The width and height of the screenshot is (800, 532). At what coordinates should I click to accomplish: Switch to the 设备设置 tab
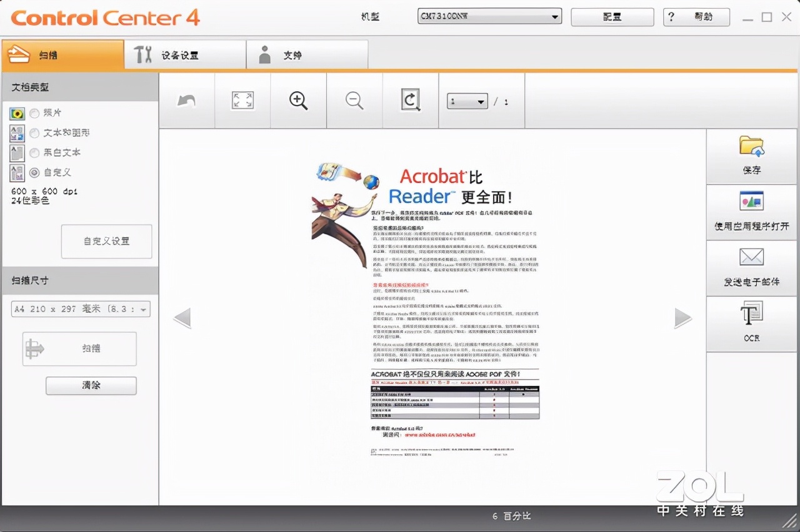(184, 55)
